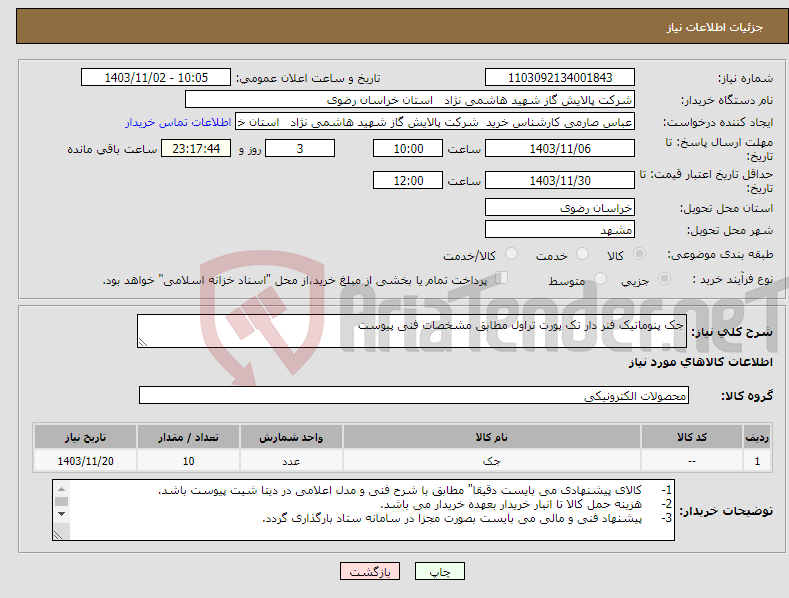The image size is (789, 598).
Task: Click the response deadline date 1403/11/06
Action: [560, 148]
